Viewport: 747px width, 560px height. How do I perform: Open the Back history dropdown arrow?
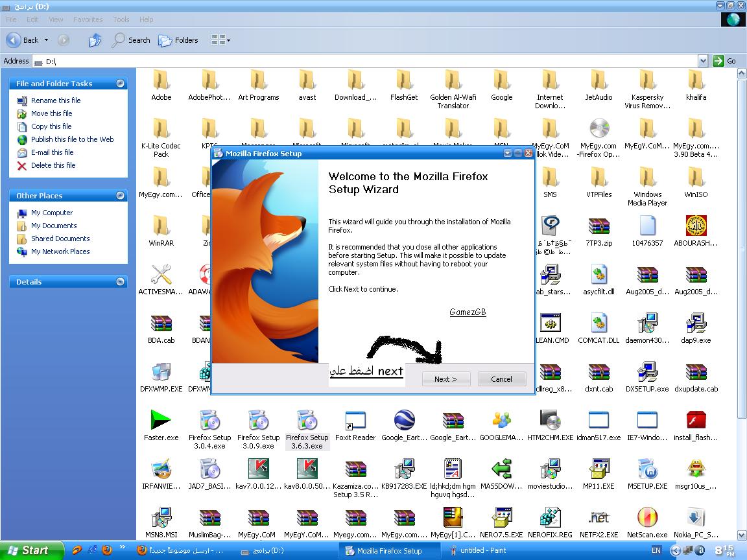46,40
